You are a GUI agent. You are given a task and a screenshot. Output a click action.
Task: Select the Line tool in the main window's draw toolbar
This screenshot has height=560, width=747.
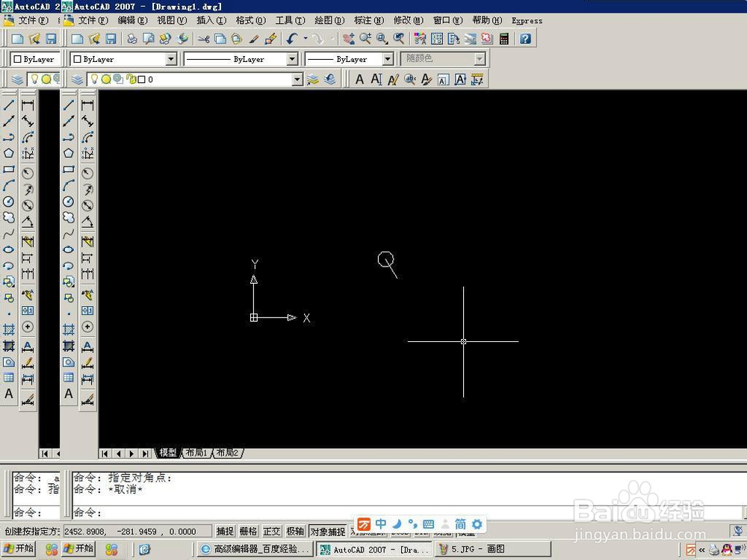(69, 105)
